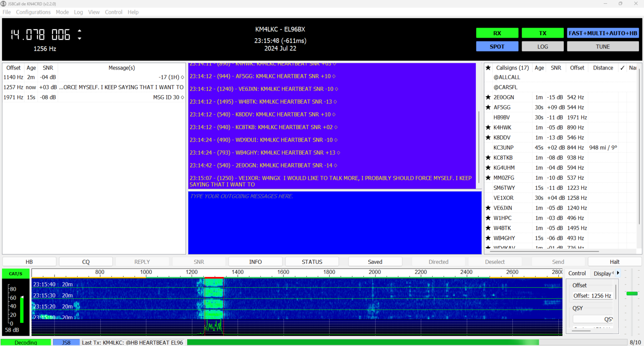Click the star icon beside KG4UHM
Screen dimensions: 644x346
[x=488, y=168]
